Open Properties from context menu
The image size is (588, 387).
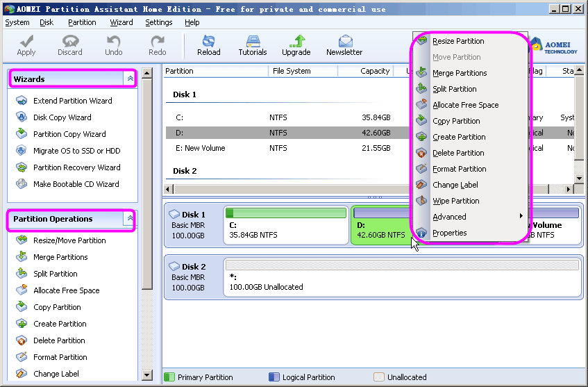click(x=470, y=233)
